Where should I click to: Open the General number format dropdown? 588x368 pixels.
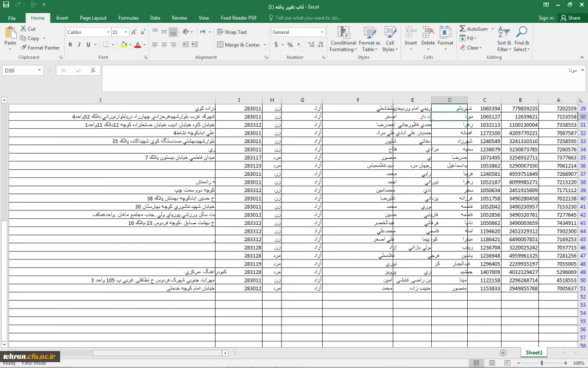(x=321, y=32)
